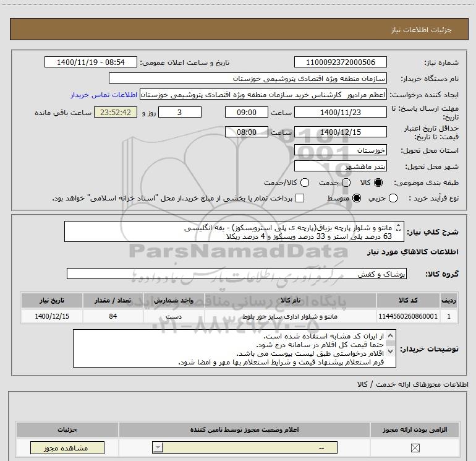Toggle Islamic treasury bonds payment checkbox
The width and height of the screenshot is (476, 461).
coord(300,198)
